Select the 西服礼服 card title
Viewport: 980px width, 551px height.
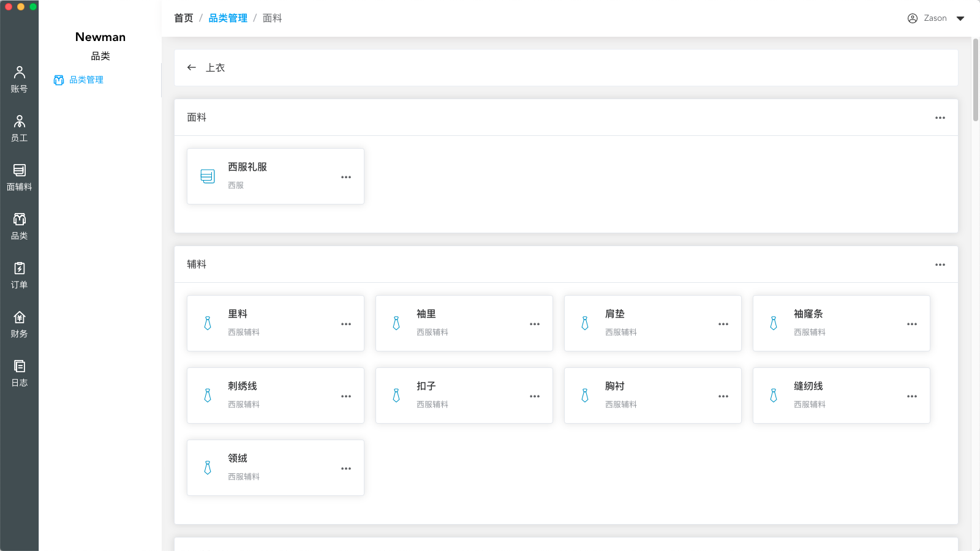[247, 167]
